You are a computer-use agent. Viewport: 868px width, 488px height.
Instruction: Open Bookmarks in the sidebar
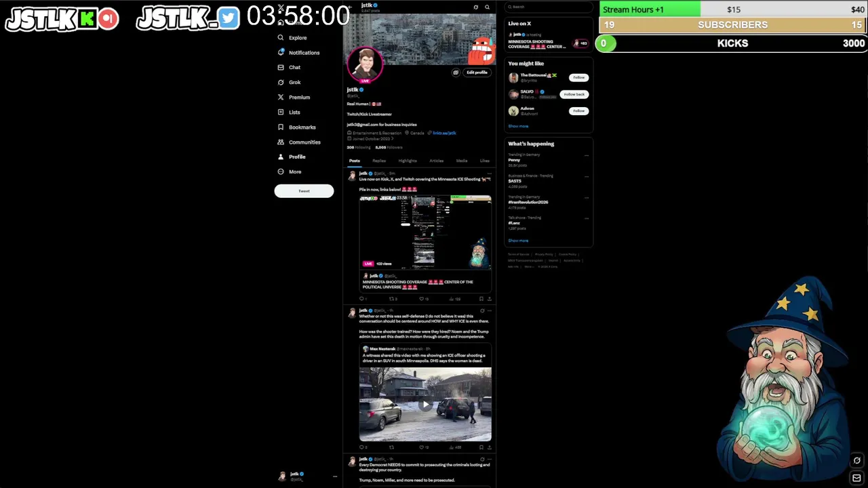297,127
